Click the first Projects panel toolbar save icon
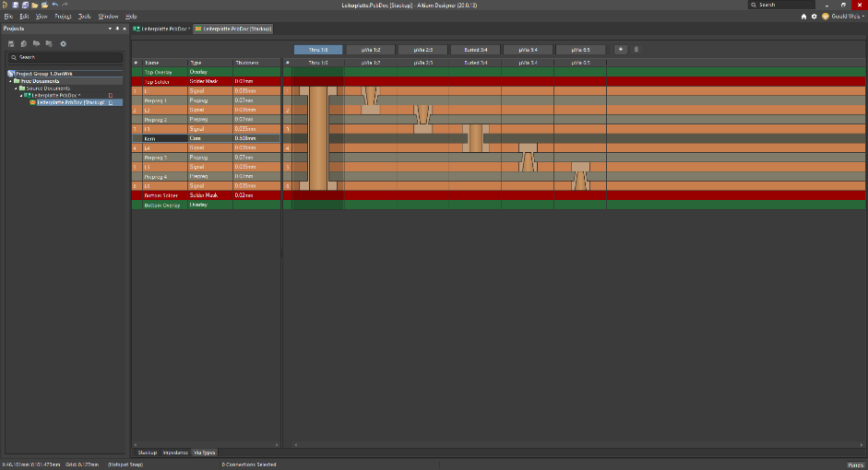This screenshot has height=470, width=868. (11, 43)
